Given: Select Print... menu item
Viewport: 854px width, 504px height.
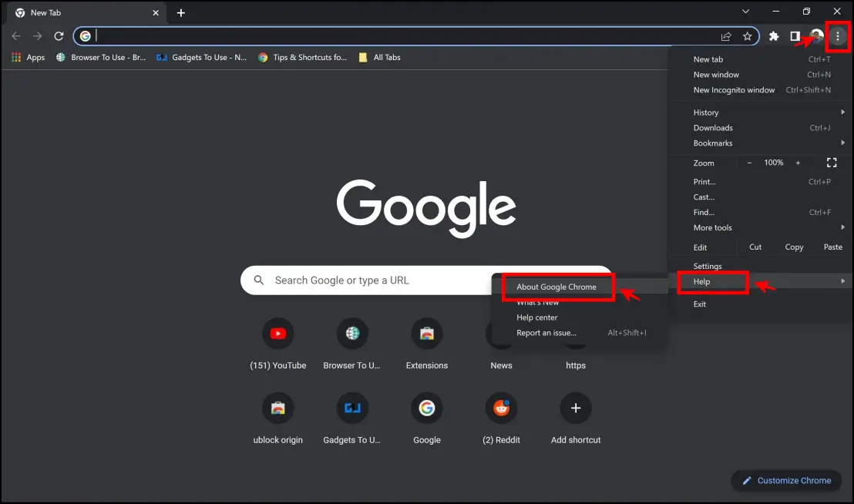Looking at the screenshot, I should pyautogui.click(x=761, y=182).
